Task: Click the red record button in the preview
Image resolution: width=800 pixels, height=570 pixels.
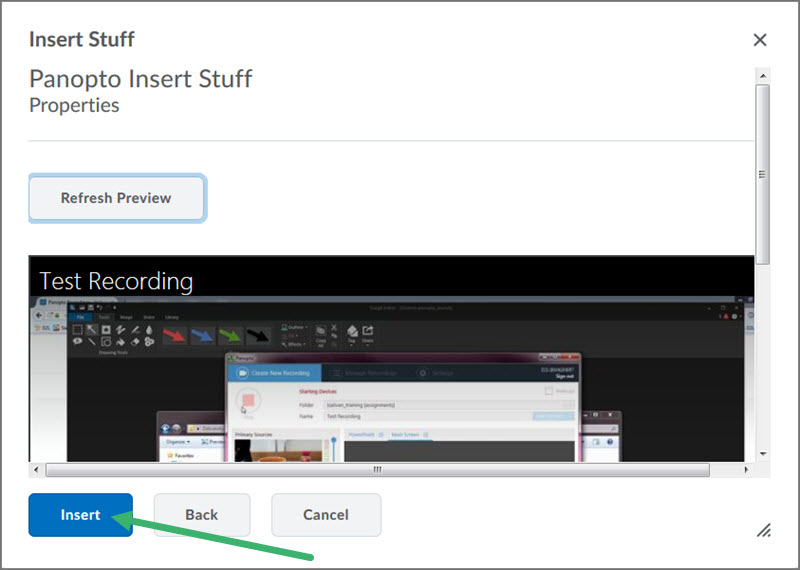Action: (x=248, y=401)
